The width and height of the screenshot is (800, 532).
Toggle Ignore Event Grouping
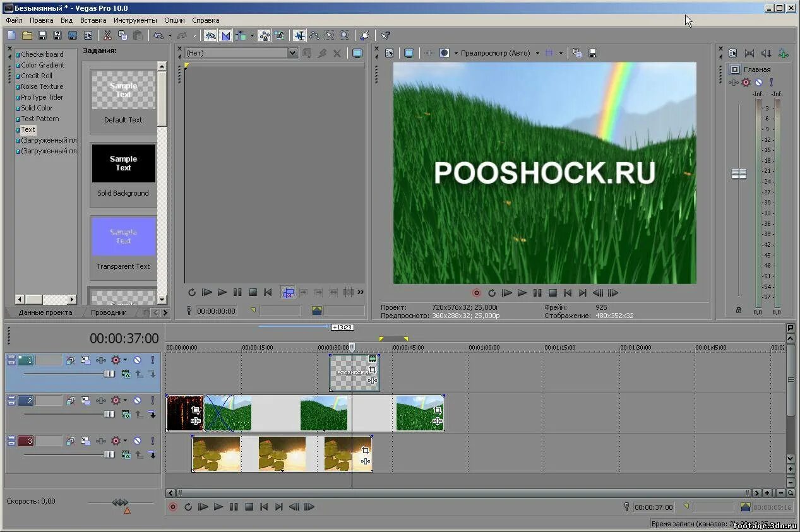[x=279, y=35]
